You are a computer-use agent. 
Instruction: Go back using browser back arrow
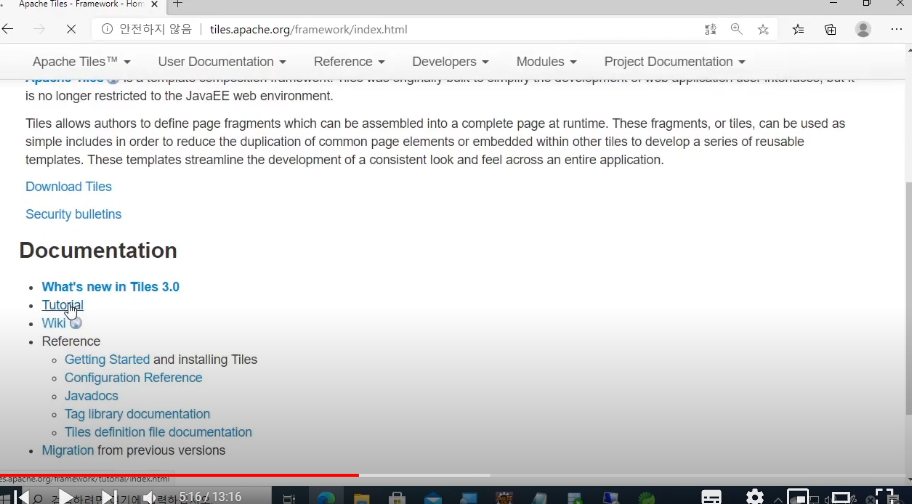8,29
